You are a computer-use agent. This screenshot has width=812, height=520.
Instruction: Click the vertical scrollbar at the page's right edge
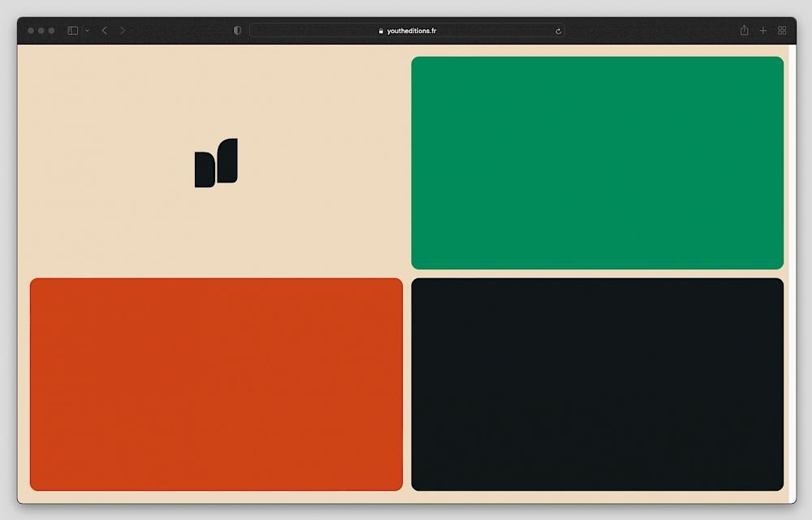coord(792,268)
